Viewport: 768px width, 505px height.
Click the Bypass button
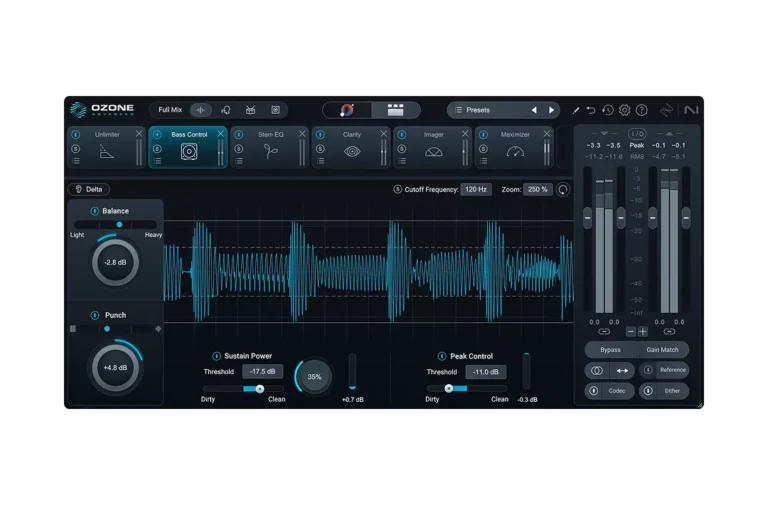pyautogui.click(x=610, y=350)
